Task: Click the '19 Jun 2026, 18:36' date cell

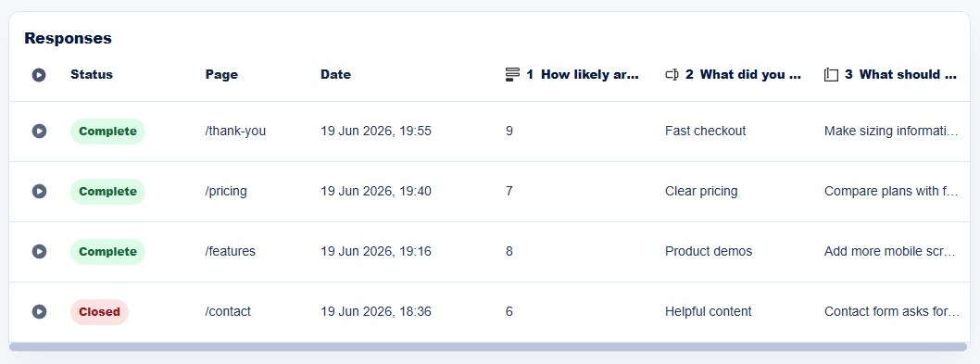Action: pyautogui.click(x=376, y=311)
